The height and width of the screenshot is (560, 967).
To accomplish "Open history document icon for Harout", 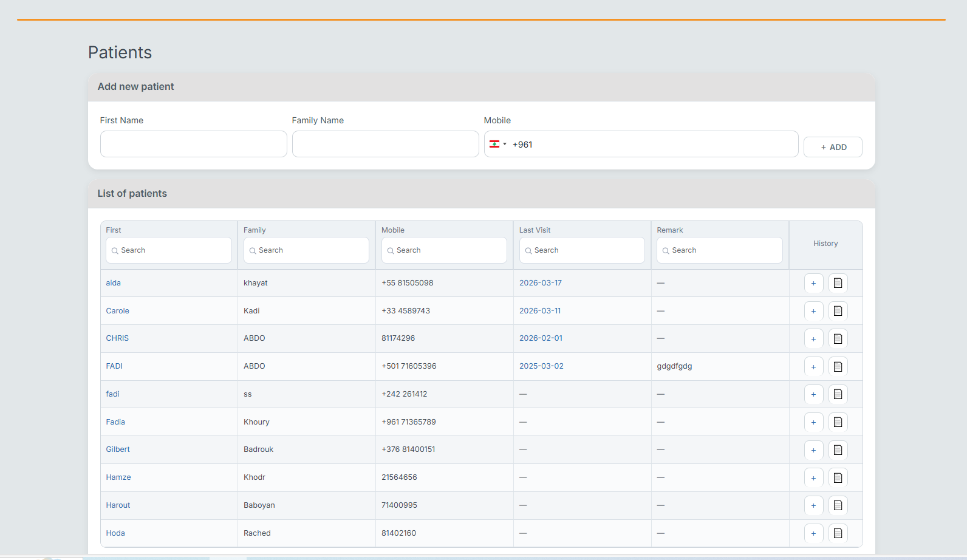I will coord(838,505).
